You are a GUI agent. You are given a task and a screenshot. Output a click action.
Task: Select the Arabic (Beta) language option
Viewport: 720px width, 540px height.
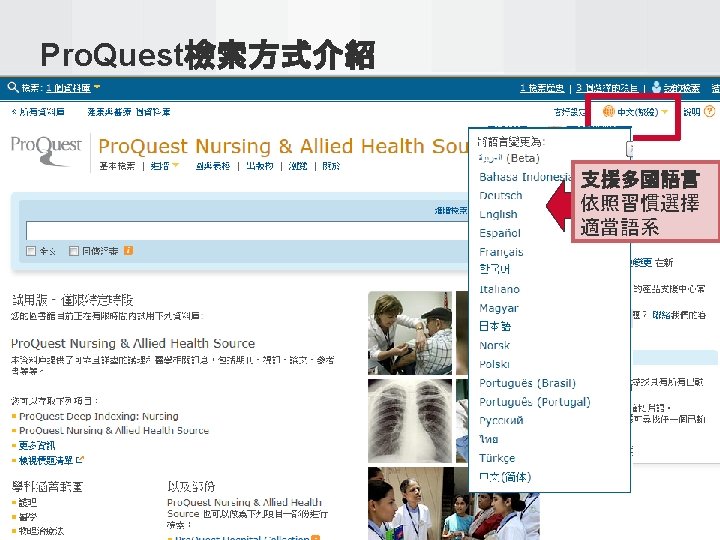click(509, 158)
